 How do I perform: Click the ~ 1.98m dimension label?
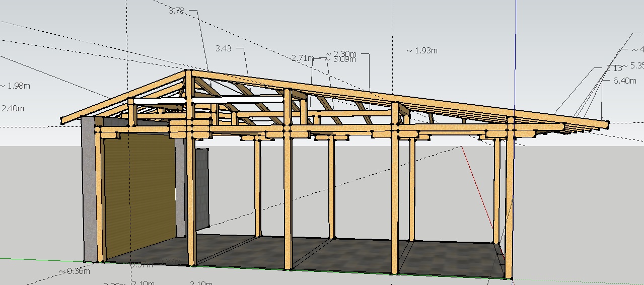click(x=15, y=86)
